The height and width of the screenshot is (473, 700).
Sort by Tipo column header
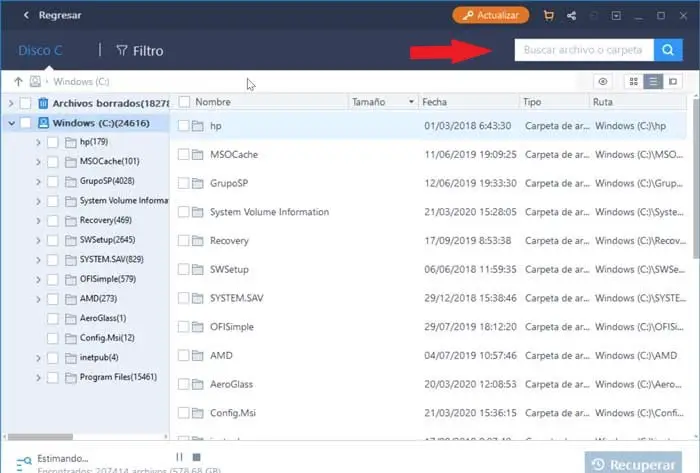tap(532, 102)
